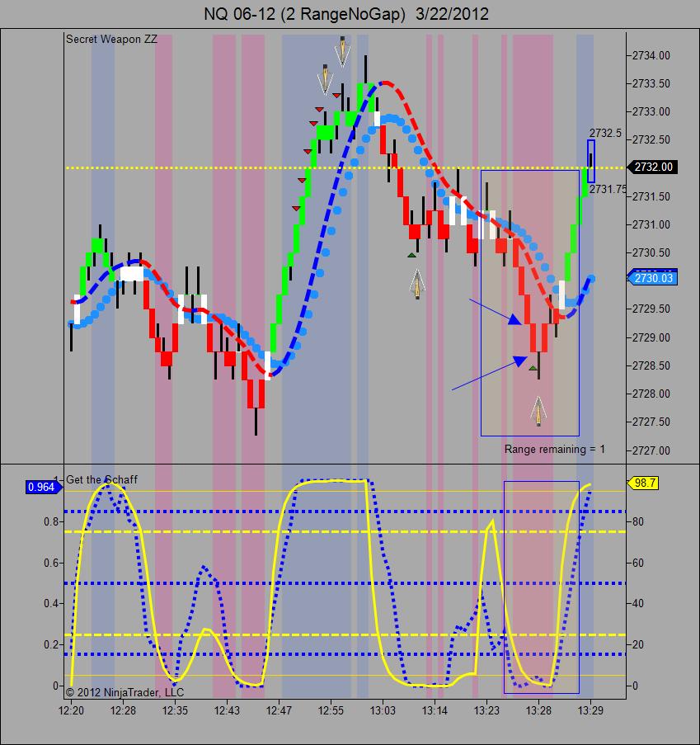The height and width of the screenshot is (745, 700).
Task: Click the 13:29 time axis label
Action: (590, 711)
